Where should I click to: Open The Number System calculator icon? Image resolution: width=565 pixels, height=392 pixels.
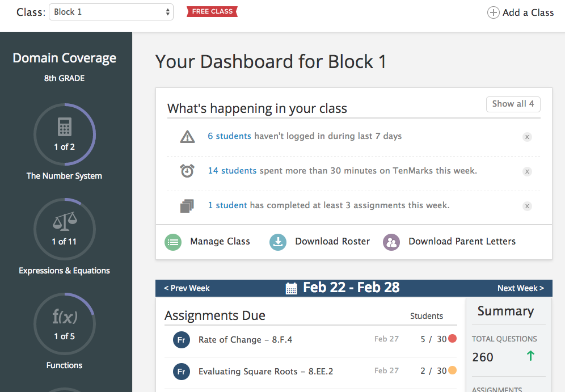point(65,127)
